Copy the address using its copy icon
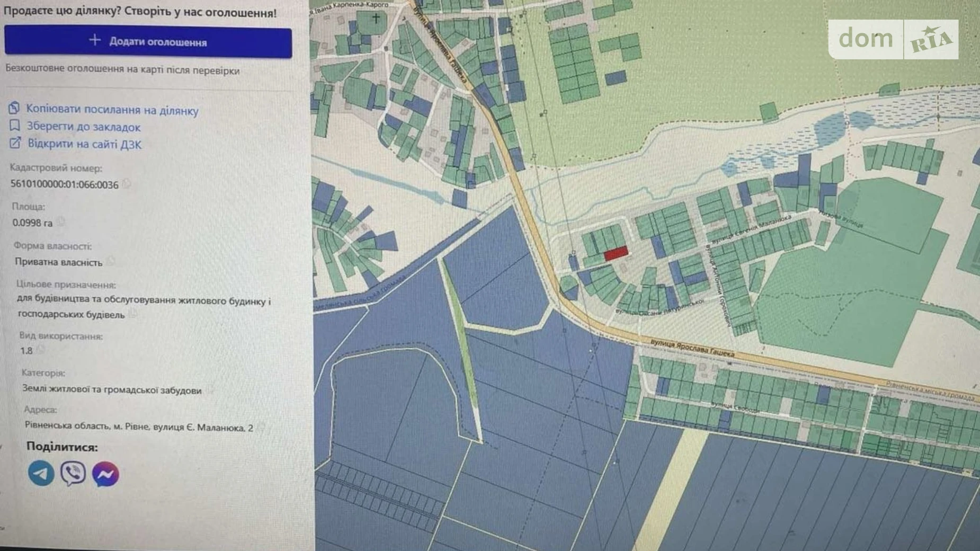 pyautogui.click(x=261, y=427)
